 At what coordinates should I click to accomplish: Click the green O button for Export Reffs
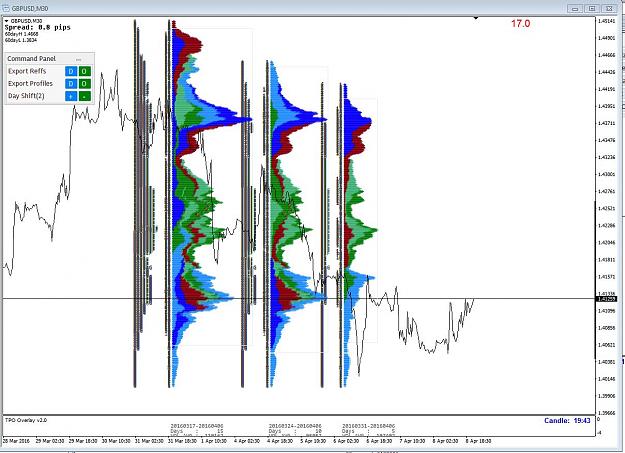coord(85,71)
